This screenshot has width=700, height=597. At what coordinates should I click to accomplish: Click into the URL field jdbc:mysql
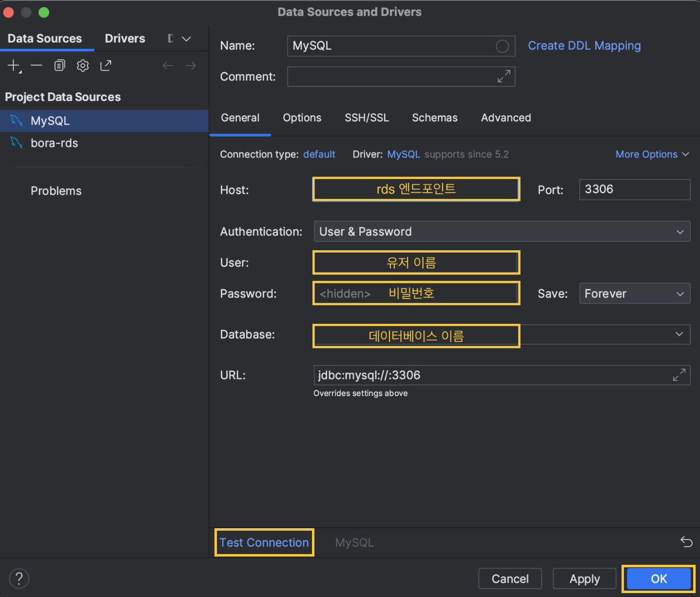[502, 375]
